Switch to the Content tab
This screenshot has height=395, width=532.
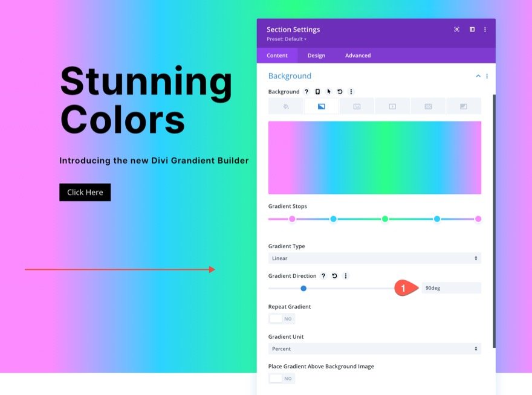(277, 56)
